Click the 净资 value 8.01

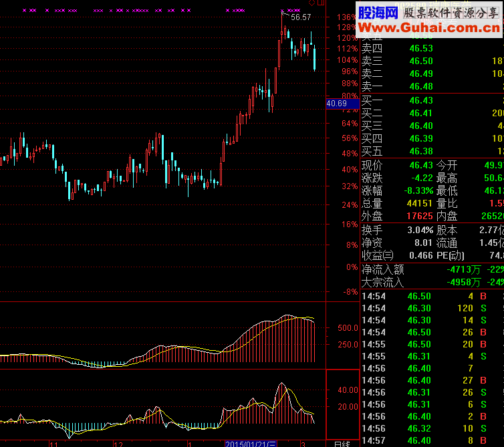(424, 243)
